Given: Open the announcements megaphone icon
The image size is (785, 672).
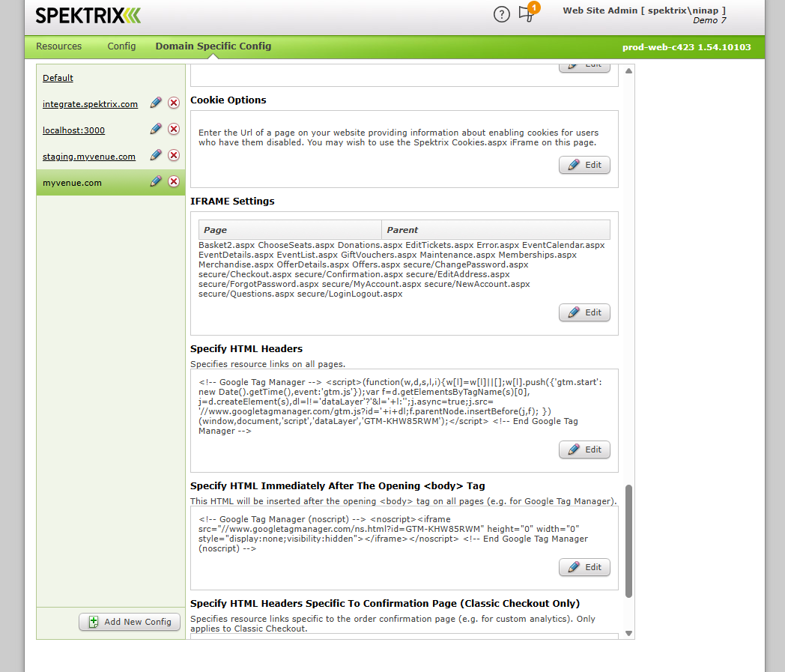Looking at the screenshot, I should (x=527, y=14).
